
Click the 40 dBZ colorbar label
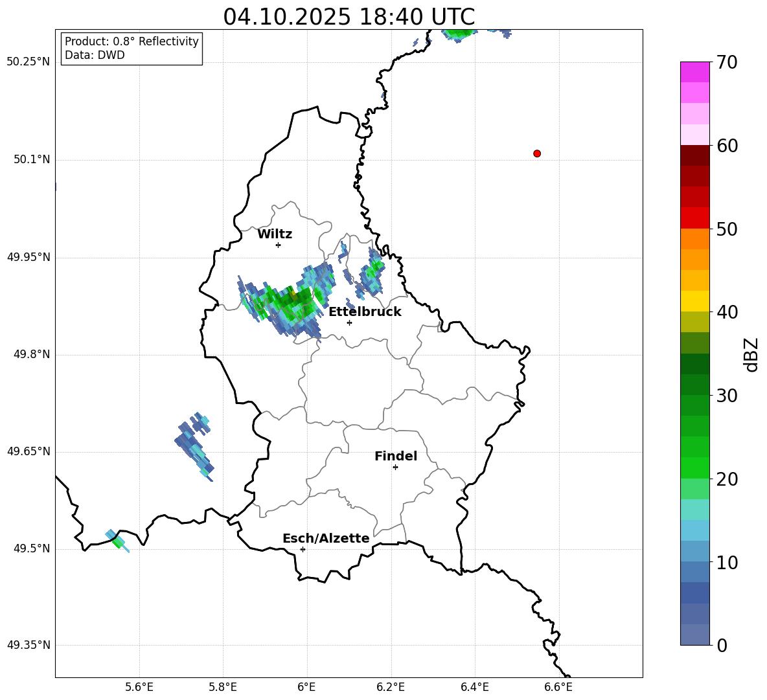(x=727, y=312)
